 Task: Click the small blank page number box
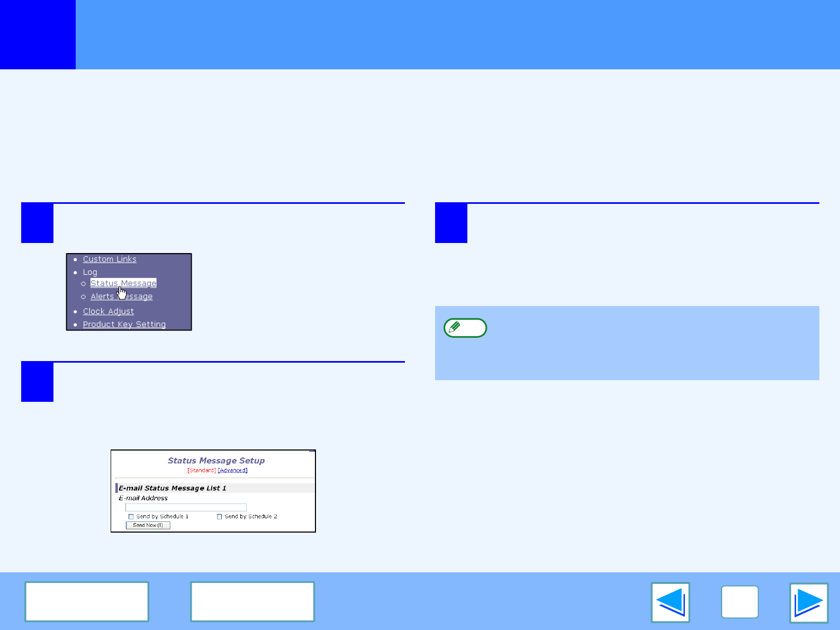(x=739, y=602)
